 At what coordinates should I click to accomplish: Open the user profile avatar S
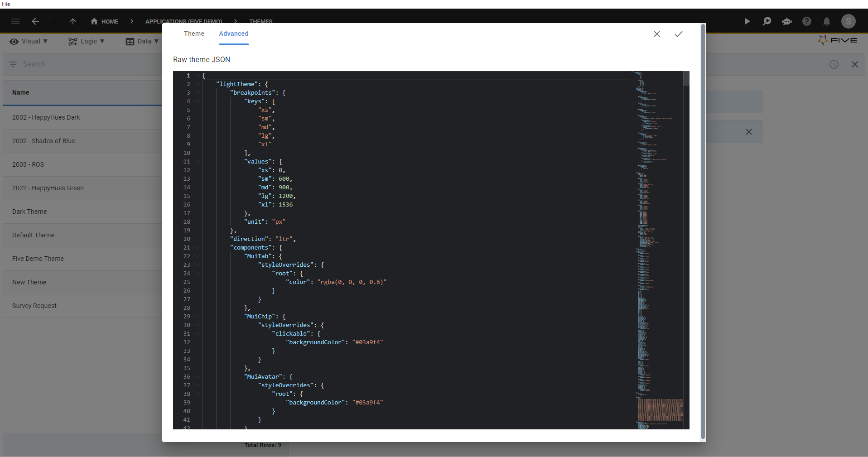coord(848,21)
